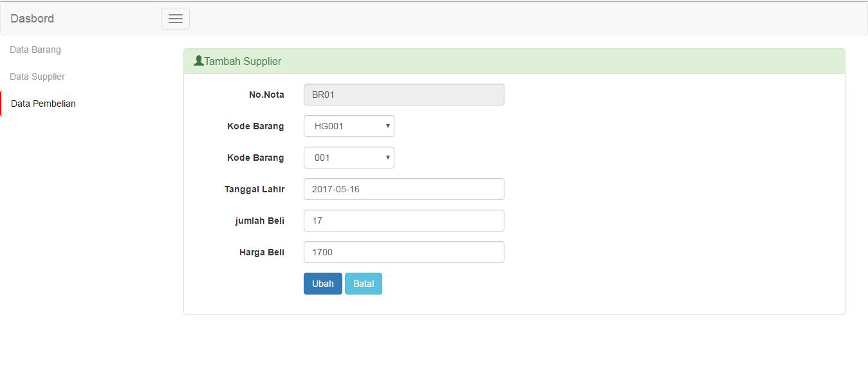The width and height of the screenshot is (868, 373).
Task: Click the jumlah Beli label
Action: coord(260,221)
